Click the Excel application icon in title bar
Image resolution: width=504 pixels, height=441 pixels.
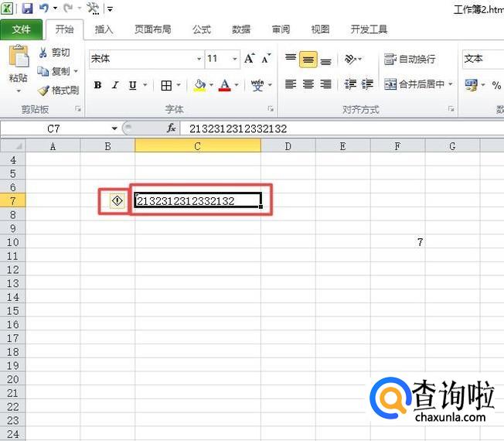(8, 9)
